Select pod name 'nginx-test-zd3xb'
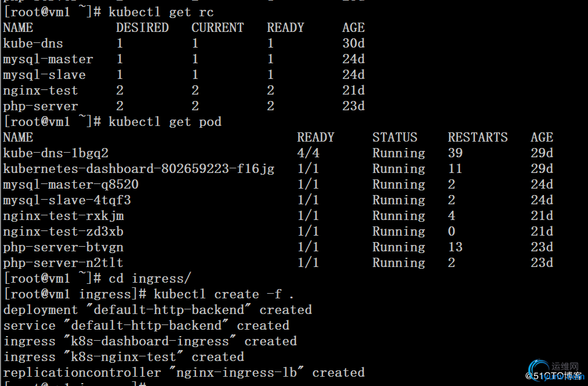This screenshot has width=588, height=386. [x=63, y=232]
